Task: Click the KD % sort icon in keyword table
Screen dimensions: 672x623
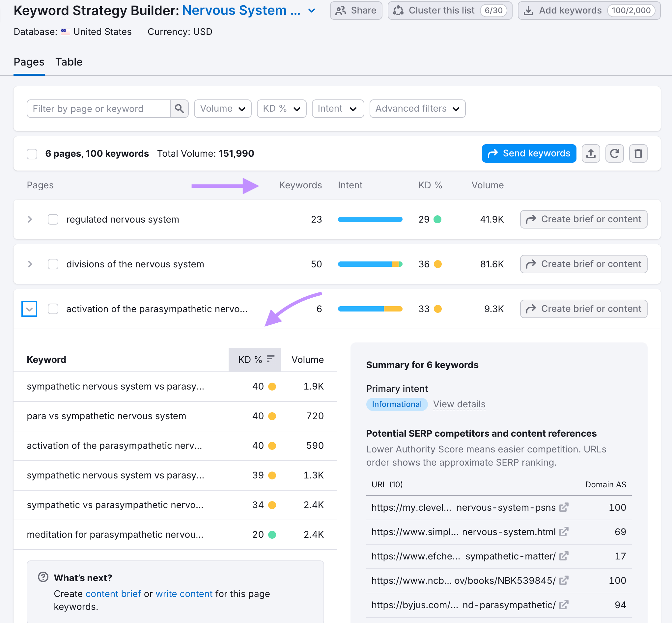Action: [270, 359]
